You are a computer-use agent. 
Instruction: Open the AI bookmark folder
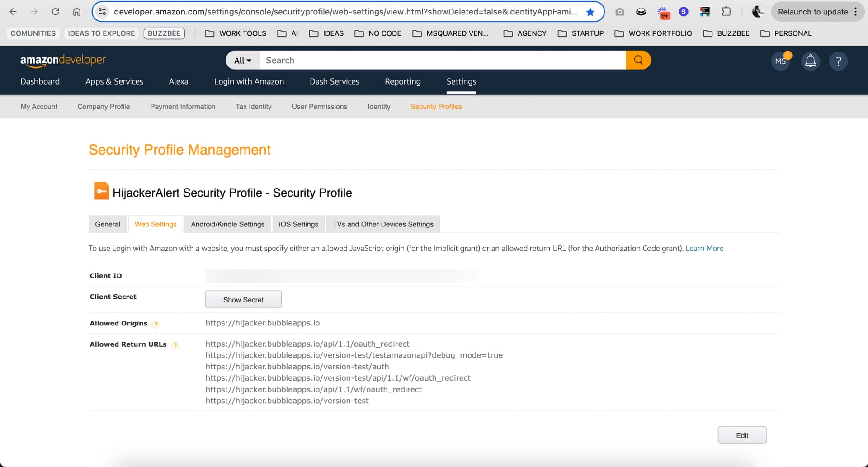288,33
